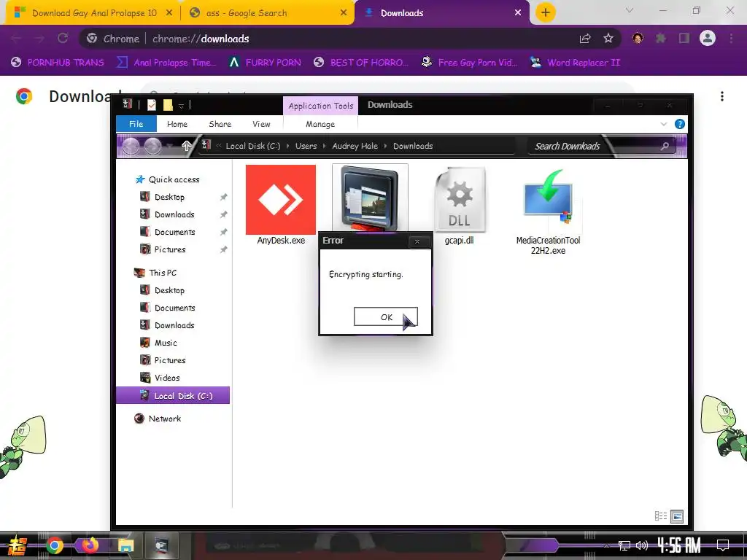Click Users in the breadcrumb path
Viewport: 747px width, 560px height.
[x=306, y=146]
